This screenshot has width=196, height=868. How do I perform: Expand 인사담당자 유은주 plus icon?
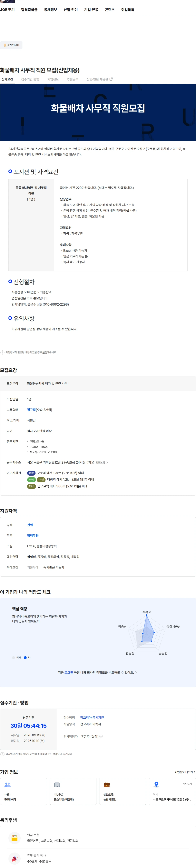tap(101, 736)
